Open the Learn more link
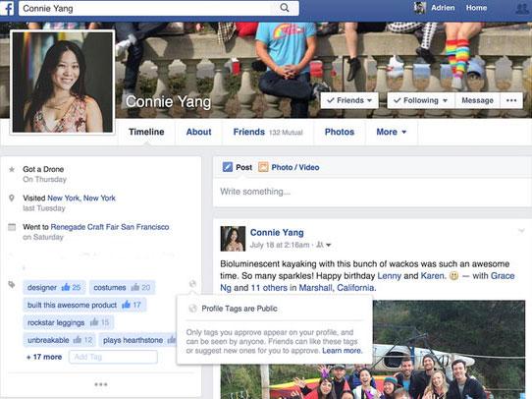 click(x=343, y=351)
